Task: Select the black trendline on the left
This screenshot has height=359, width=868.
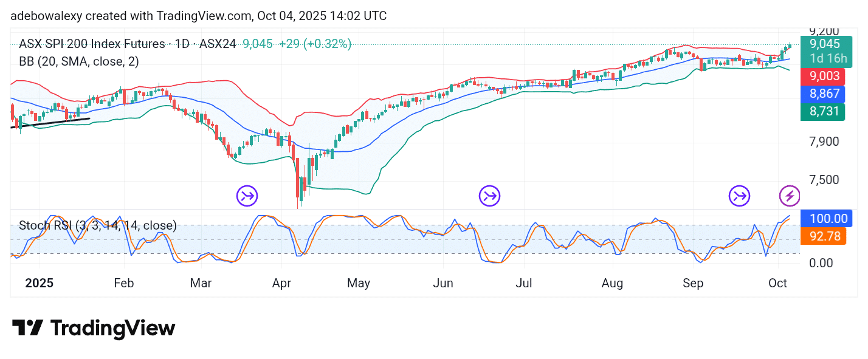Action: (50, 123)
